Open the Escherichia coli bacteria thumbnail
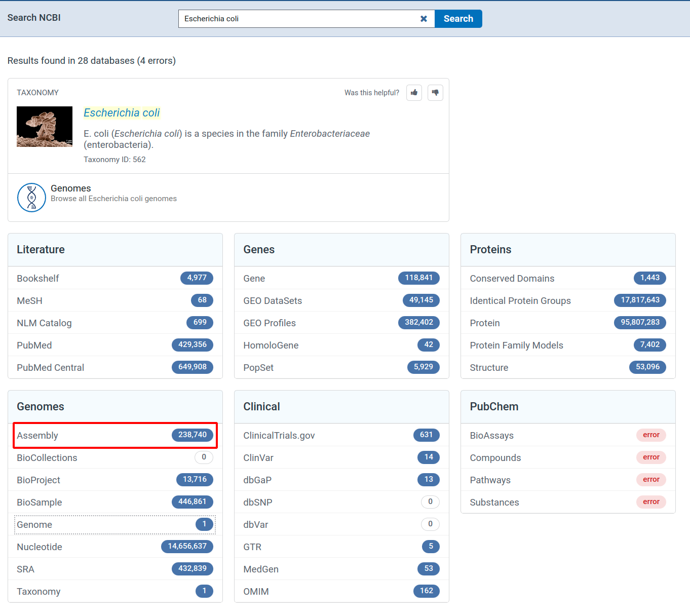690x616 pixels. [x=45, y=127]
